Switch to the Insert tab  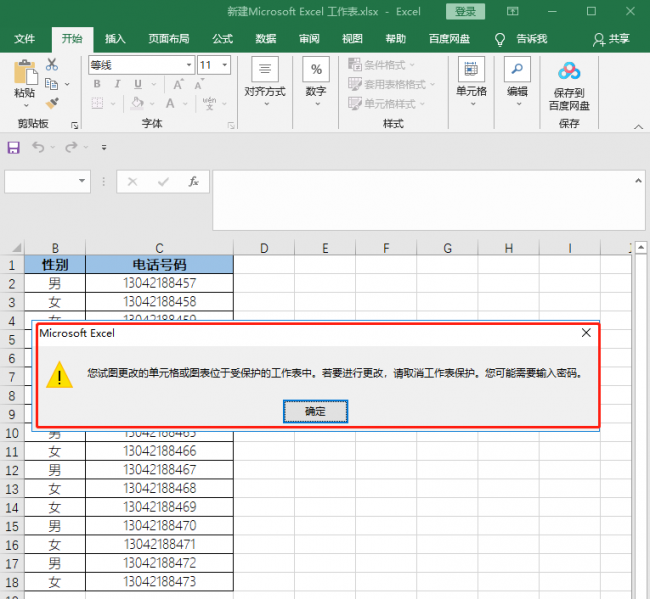[115, 39]
